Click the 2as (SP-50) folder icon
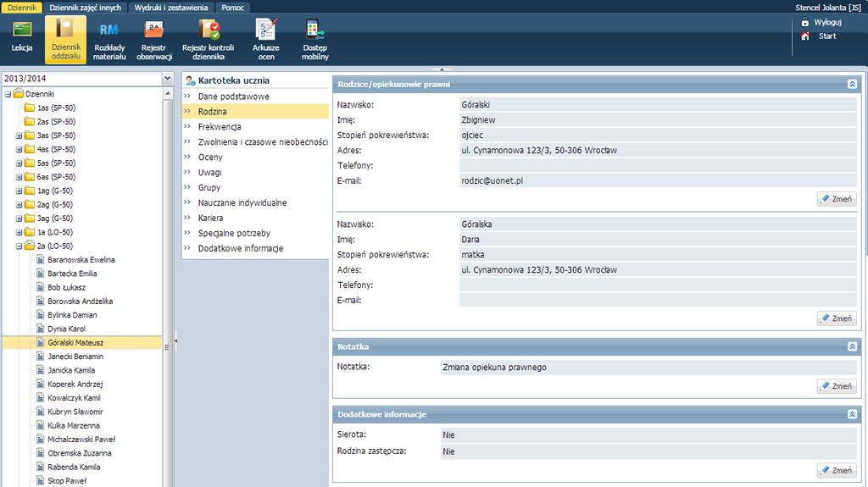Viewport: 868px width, 487px height. 30,121
